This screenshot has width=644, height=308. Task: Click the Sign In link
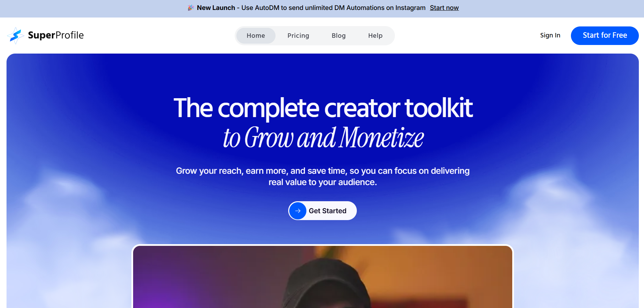coord(550,35)
